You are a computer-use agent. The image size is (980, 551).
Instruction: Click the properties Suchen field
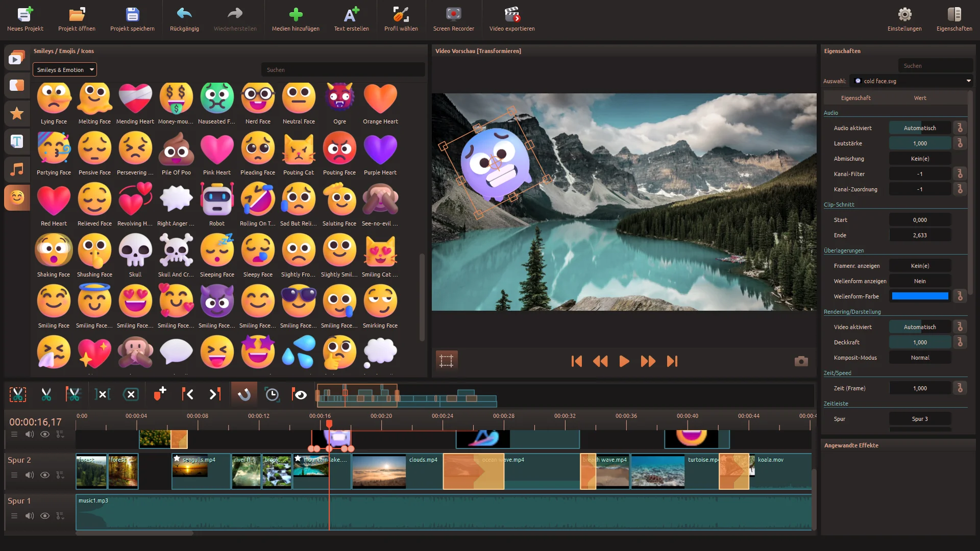tap(935, 66)
